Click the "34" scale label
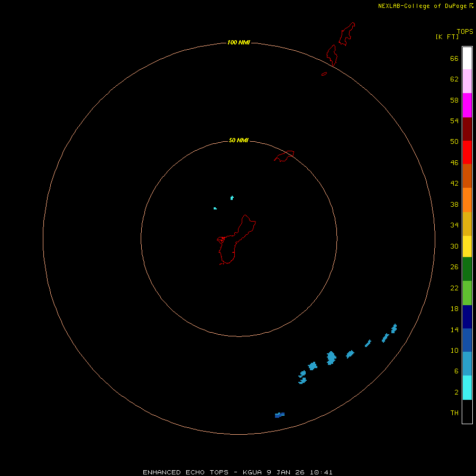476x476 pixels. tap(454, 225)
